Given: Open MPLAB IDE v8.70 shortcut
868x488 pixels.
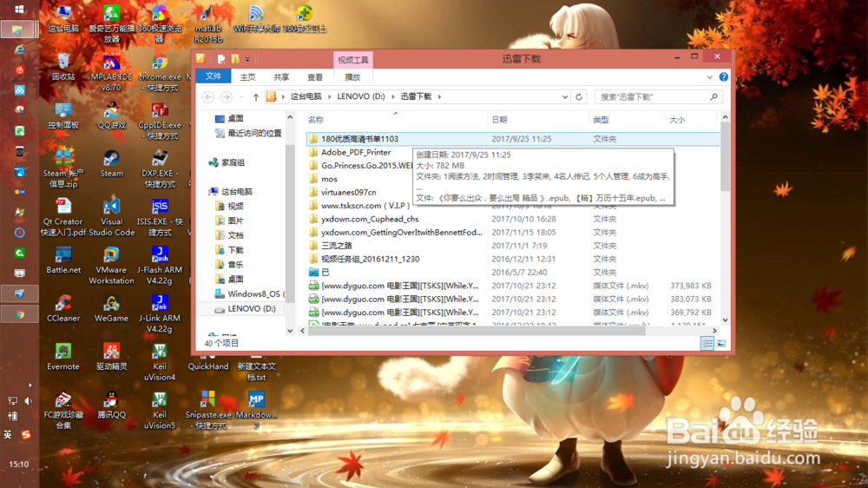Looking at the screenshot, I should pos(111,72).
